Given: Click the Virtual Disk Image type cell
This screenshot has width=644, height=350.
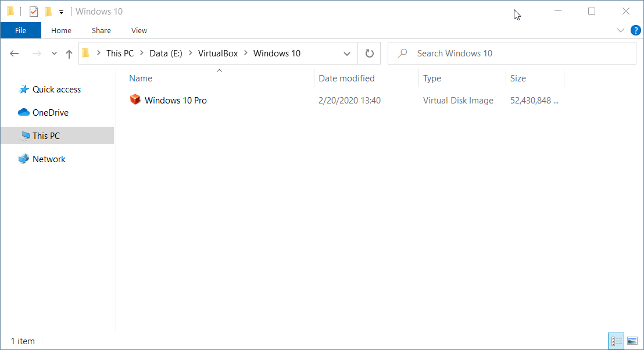Looking at the screenshot, I should (458, 100).
